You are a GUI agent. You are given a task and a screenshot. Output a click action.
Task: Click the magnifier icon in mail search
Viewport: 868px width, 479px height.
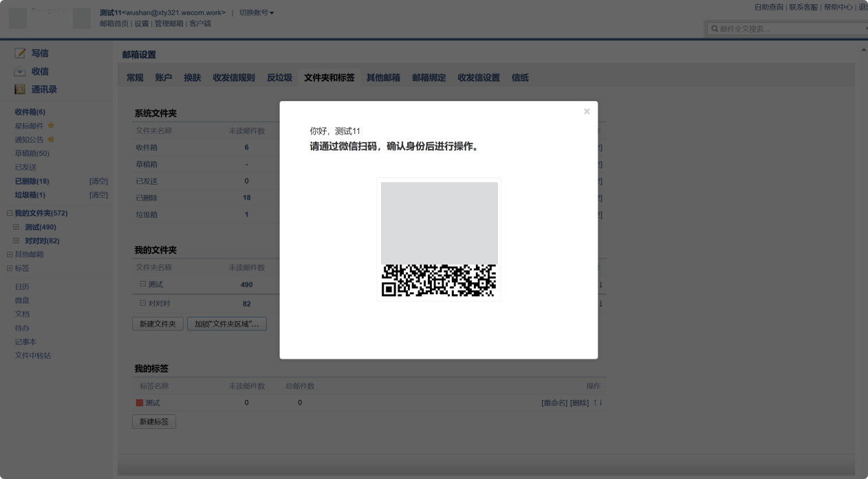pyautogui.click(x=715, y=29)
